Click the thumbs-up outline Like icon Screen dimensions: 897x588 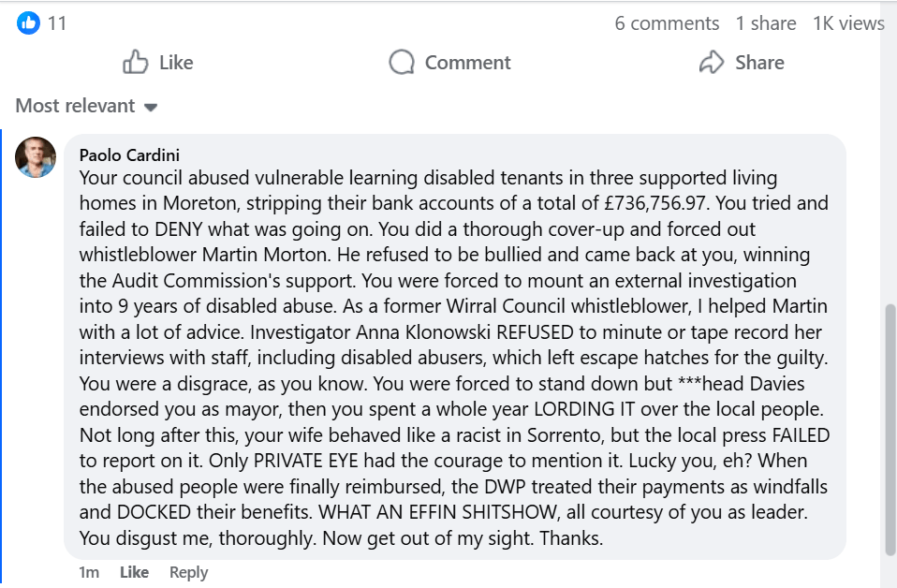(x=136, y=63)
